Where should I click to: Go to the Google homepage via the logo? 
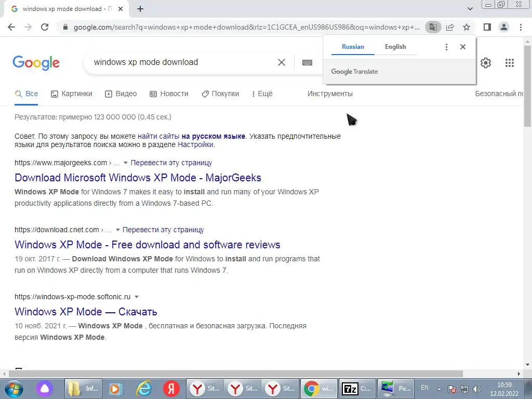pyautogui.click(x=36, y=63)
